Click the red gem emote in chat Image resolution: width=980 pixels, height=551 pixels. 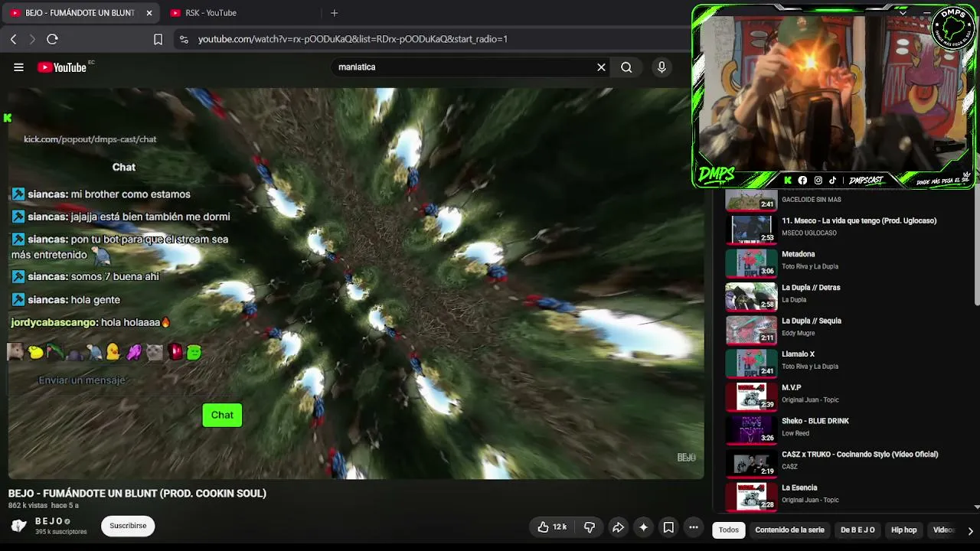click(175, 352)
